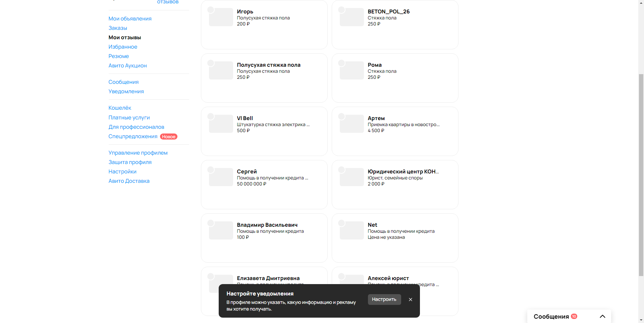Click avatar circle on Net card
The image size is (644, 323).
point(341,223)
